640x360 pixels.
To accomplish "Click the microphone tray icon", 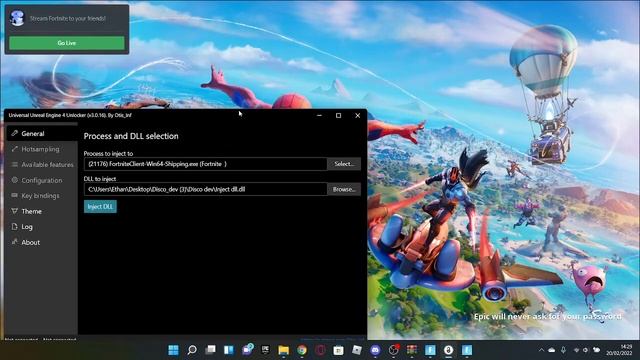I will (564, 350).
